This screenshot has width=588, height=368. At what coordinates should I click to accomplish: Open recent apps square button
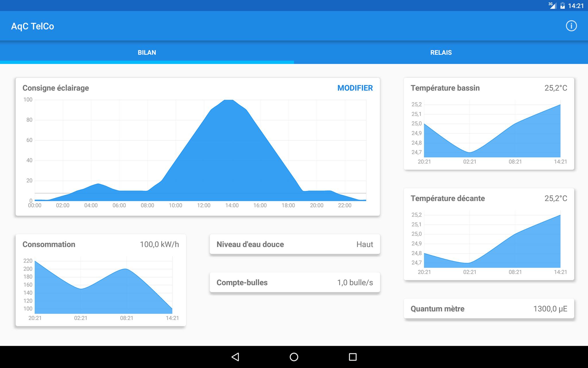click(x=353, y=357)
